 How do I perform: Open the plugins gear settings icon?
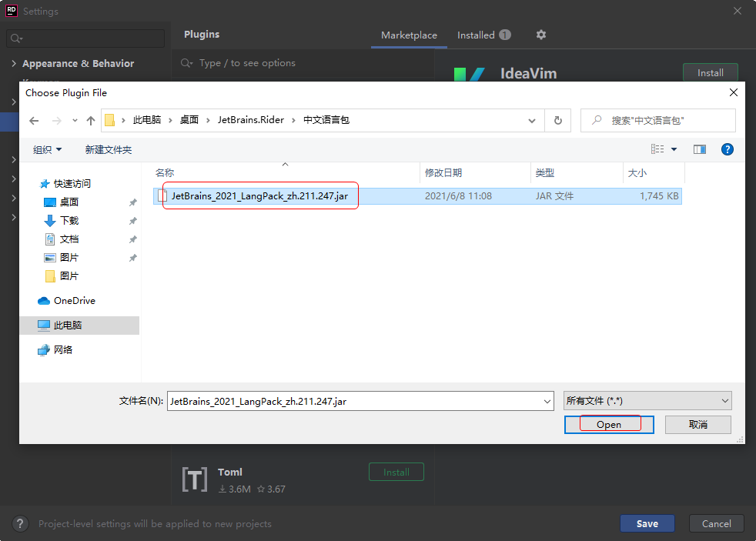(x=541, y=35)
